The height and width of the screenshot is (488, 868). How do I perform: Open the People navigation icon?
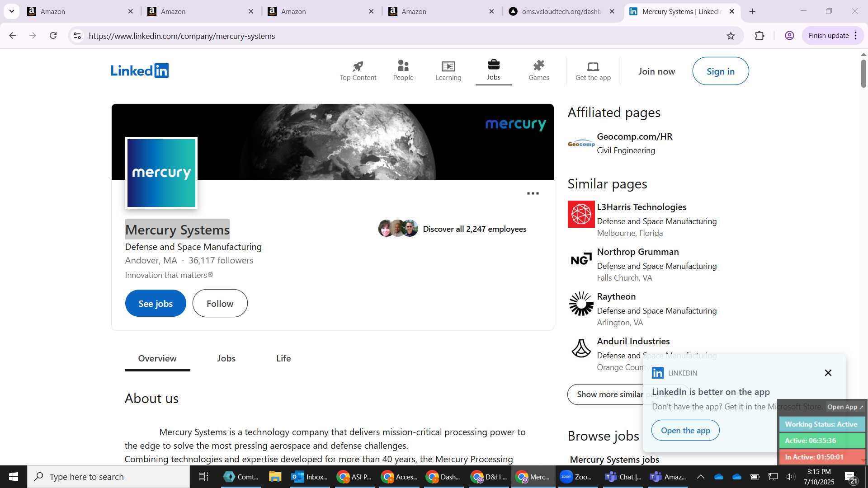[403, 71]
